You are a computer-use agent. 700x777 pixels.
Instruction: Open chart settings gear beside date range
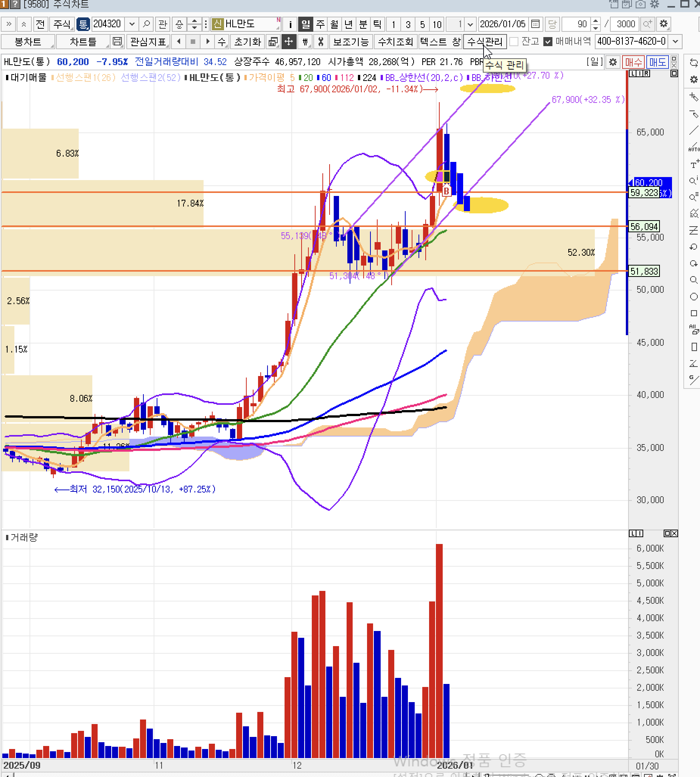[663, 24]
